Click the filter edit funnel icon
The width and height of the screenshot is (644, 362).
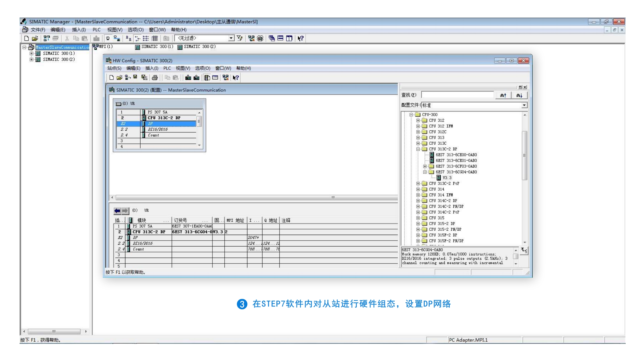(x=239, y=38)
